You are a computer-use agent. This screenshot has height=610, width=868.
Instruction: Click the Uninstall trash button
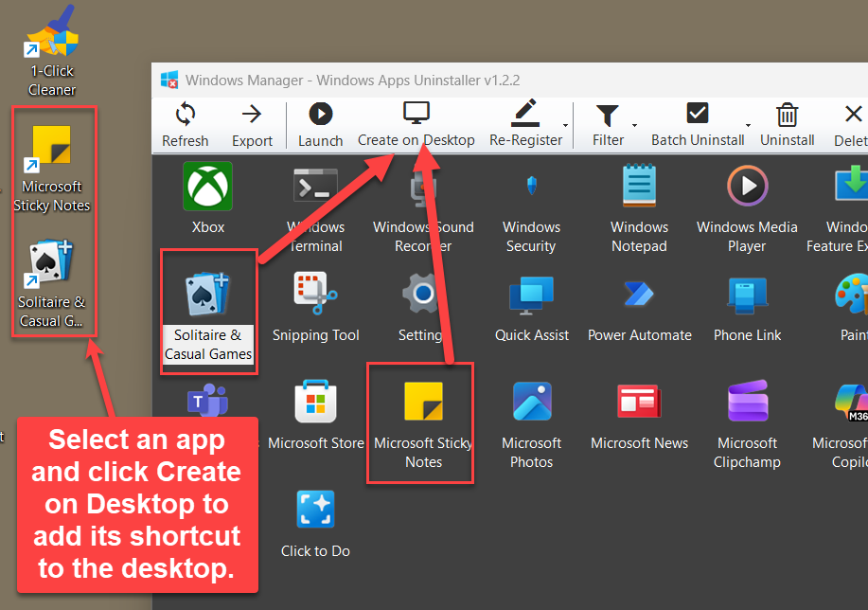pos(787,125)
